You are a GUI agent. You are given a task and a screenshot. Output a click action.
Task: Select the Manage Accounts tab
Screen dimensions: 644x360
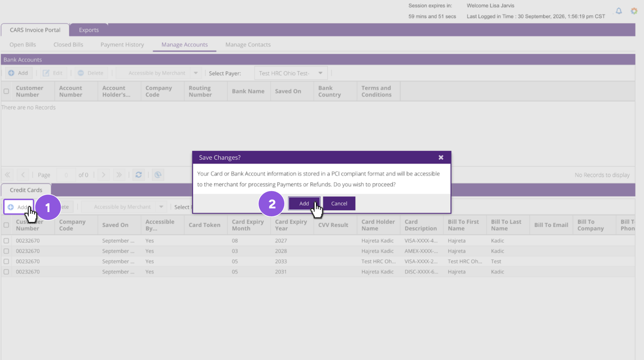click(x=185, y=45)
